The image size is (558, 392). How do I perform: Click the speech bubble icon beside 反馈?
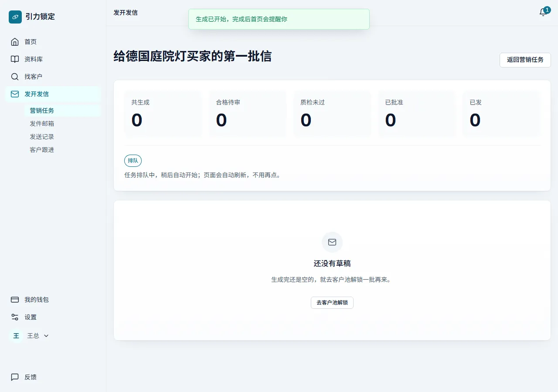tap(15, 377)
